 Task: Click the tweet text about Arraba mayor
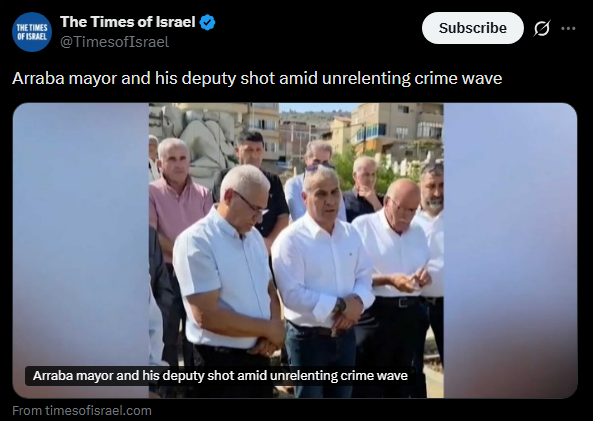257,79
